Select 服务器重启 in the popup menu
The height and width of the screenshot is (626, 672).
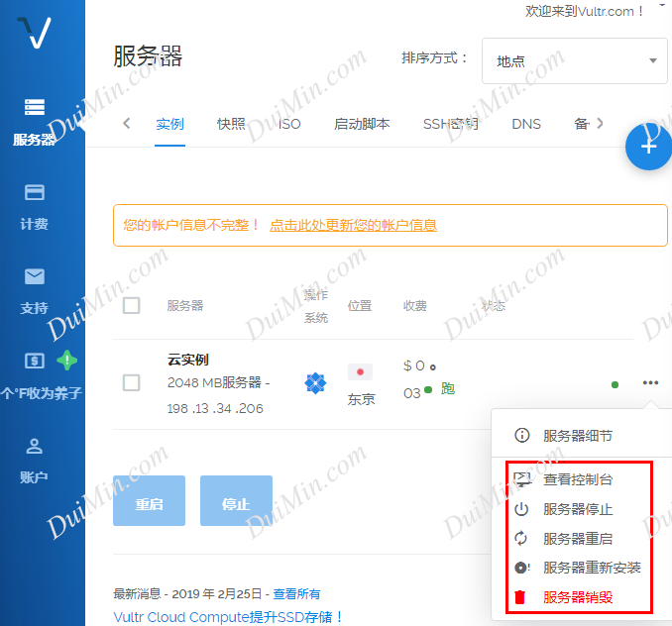coord(578,538)
